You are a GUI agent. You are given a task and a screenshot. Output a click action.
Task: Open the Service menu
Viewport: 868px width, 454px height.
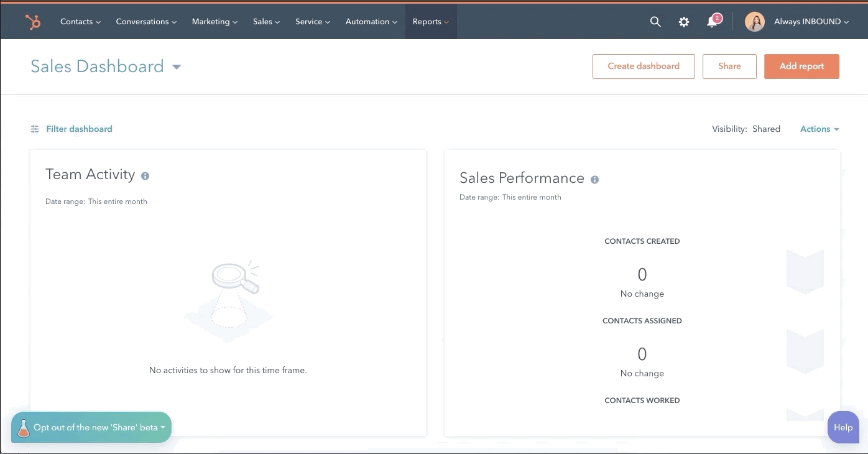pyautogui.click(x=312, y=22)
